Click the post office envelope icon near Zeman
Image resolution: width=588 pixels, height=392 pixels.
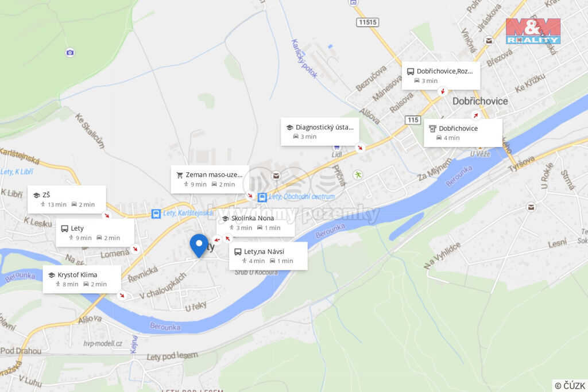[276, 175]
